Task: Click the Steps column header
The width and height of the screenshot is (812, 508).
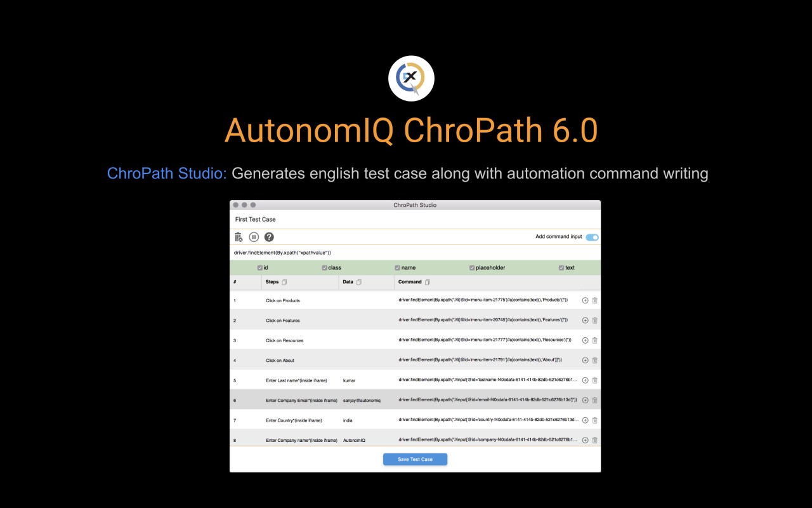Action: point(272,282)
